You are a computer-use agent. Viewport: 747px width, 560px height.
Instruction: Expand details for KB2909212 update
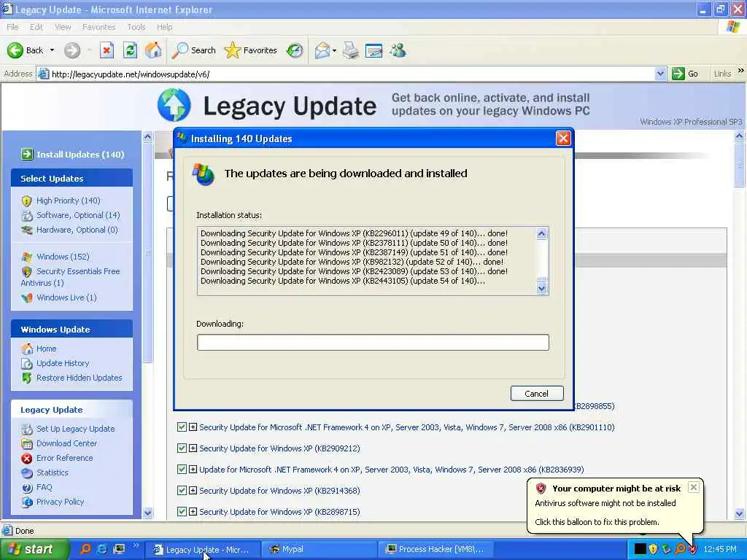point(193,448)
